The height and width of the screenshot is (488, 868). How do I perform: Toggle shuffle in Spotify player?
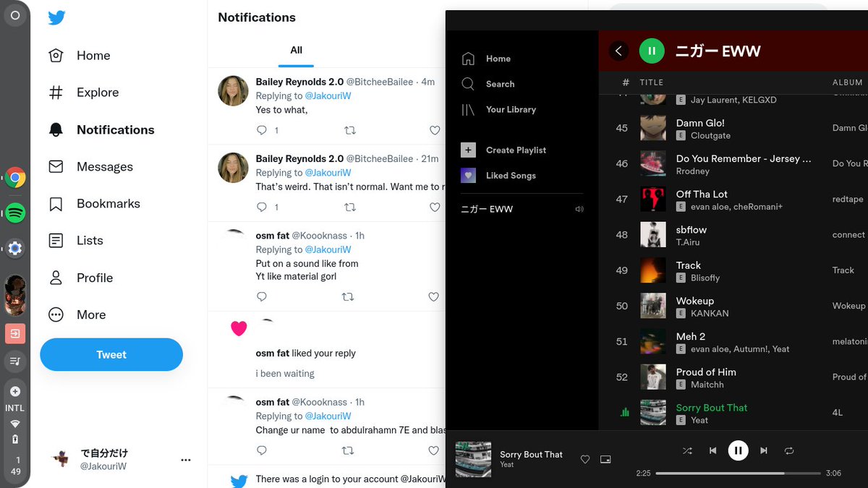tap(687, 450)
